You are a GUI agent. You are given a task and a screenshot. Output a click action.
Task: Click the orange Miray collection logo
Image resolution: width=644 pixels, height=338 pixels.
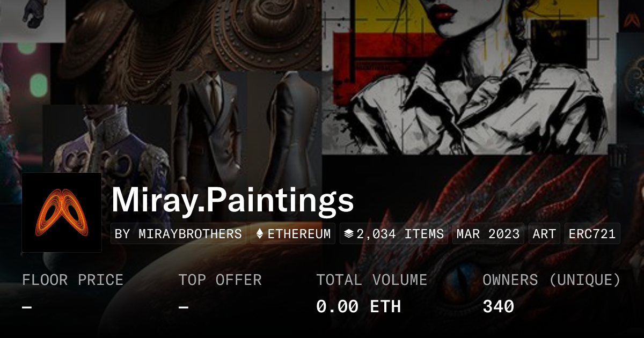click(62, 212)
